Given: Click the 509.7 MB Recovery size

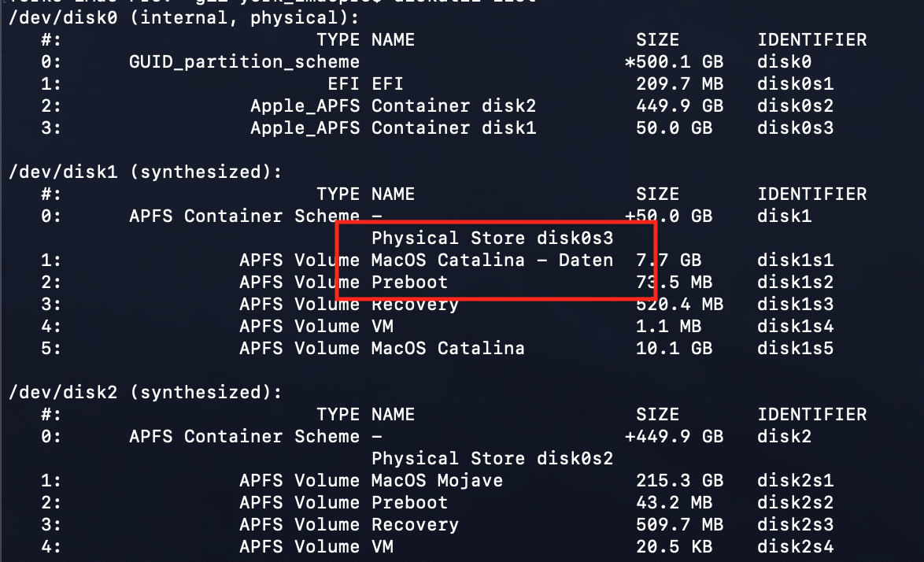Looking at the screenshot, I should (679, 524).
